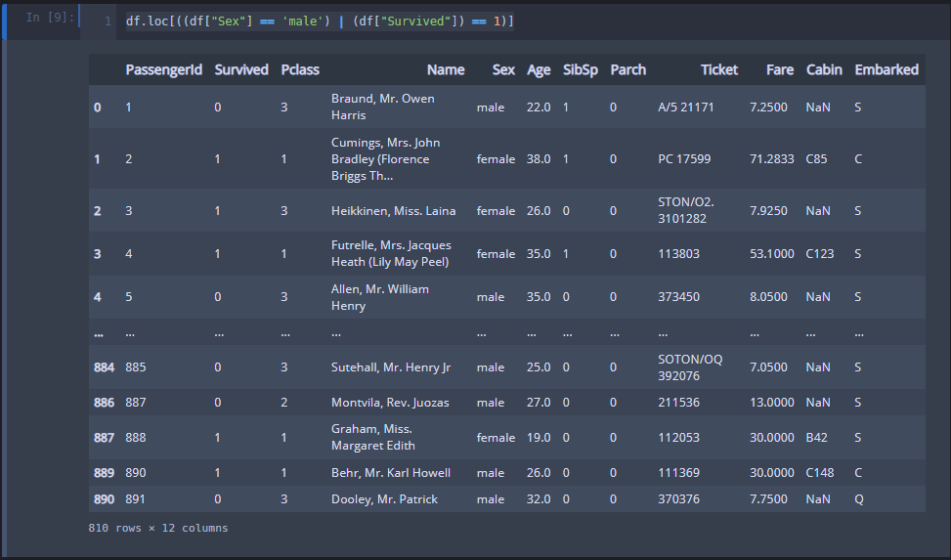This screenshot has width=951, height=560.
Task: Click fare value 71.2833
Action: coord(771,159)
